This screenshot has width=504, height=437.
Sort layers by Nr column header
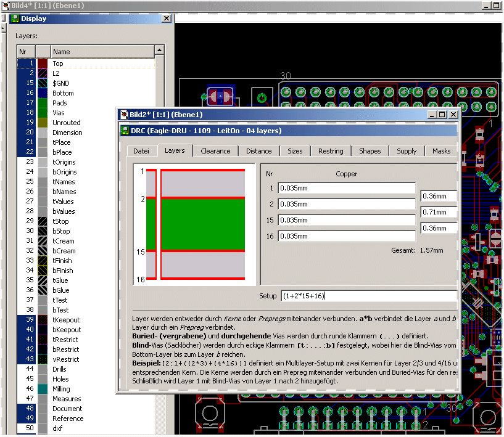click(25, 52)
